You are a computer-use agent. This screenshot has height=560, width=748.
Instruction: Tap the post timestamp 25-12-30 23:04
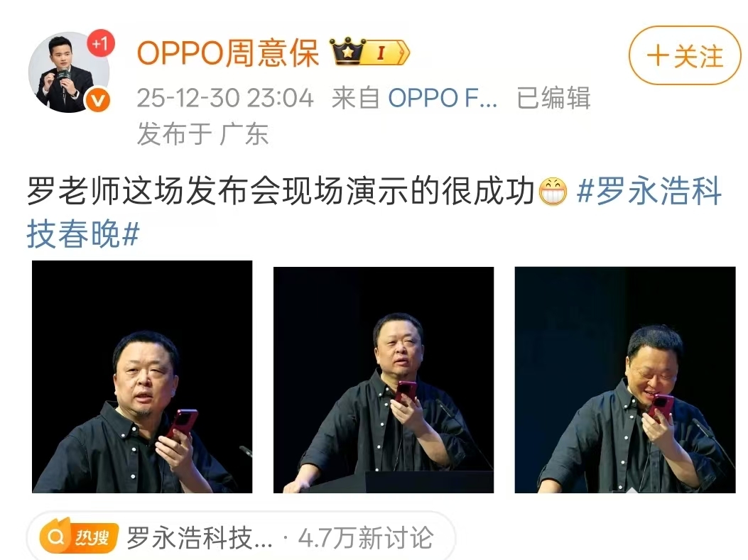(x=225, y=98)
